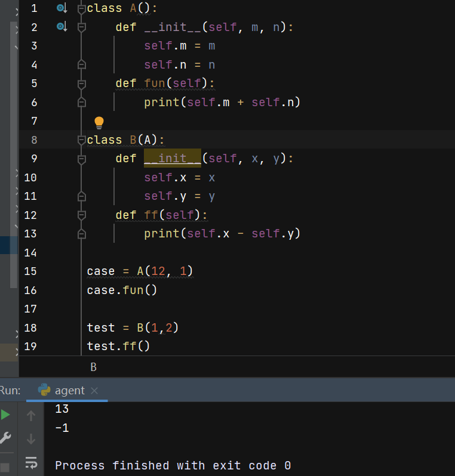Click 'case.fun()' call on line 16
Image resolution: width=455 pixels, height=476 pixels.
122,290
